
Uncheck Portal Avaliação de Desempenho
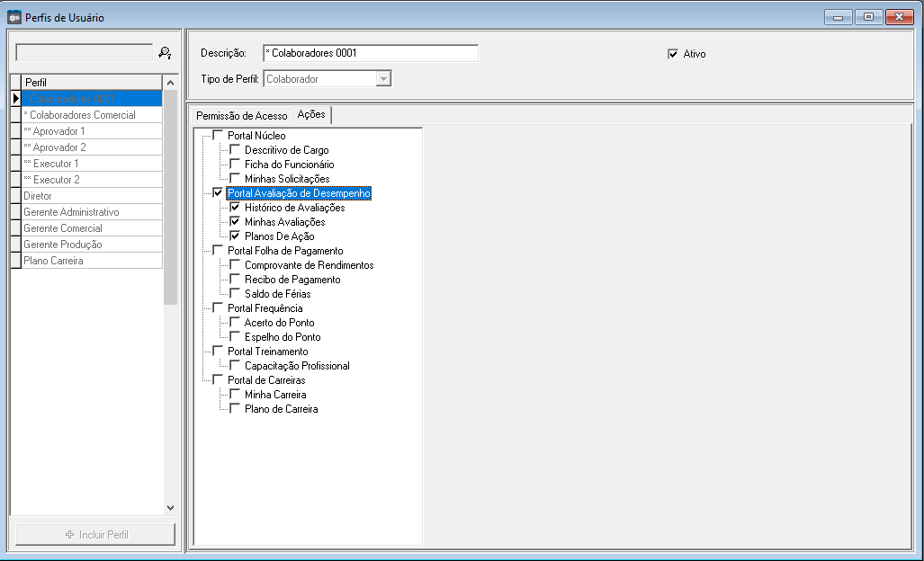[x=218, y=193]
